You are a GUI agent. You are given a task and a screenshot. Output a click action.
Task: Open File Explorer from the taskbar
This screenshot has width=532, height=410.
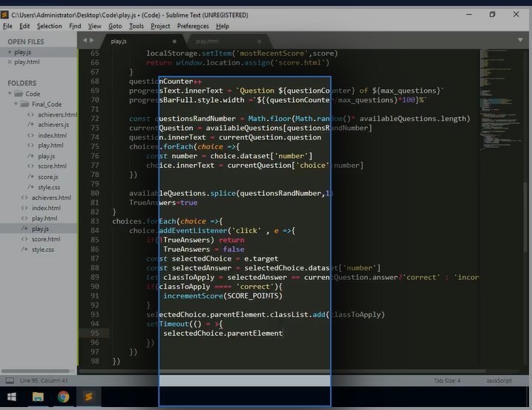(x=38, y=397)
